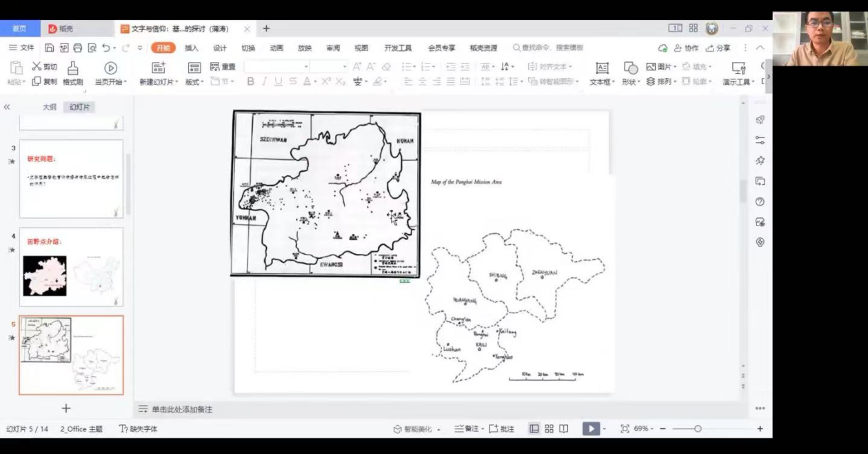Click the 剪切 (Cut) scissors icon

tap(37, 66)
